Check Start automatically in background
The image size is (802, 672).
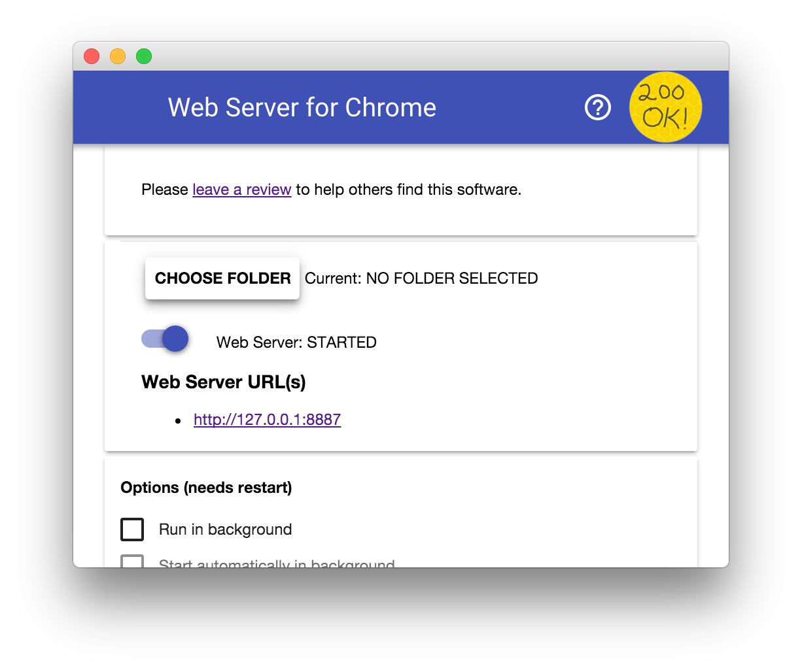[132, 562]
